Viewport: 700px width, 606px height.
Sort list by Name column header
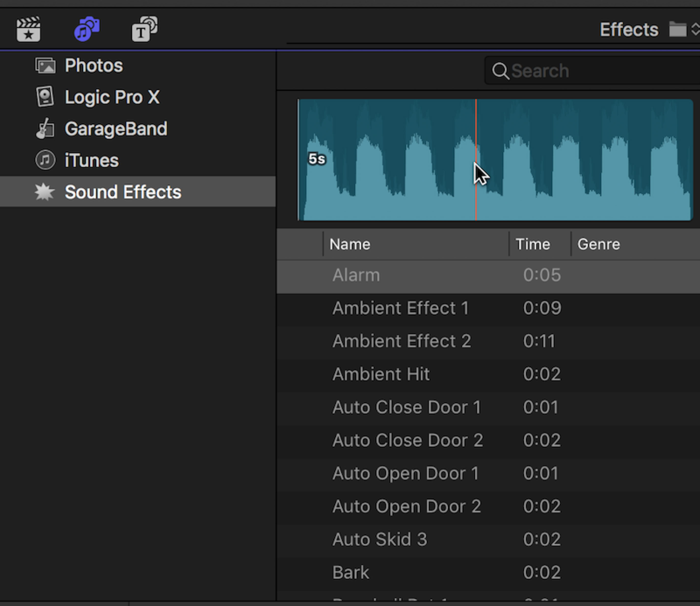(x=350, y=244)
